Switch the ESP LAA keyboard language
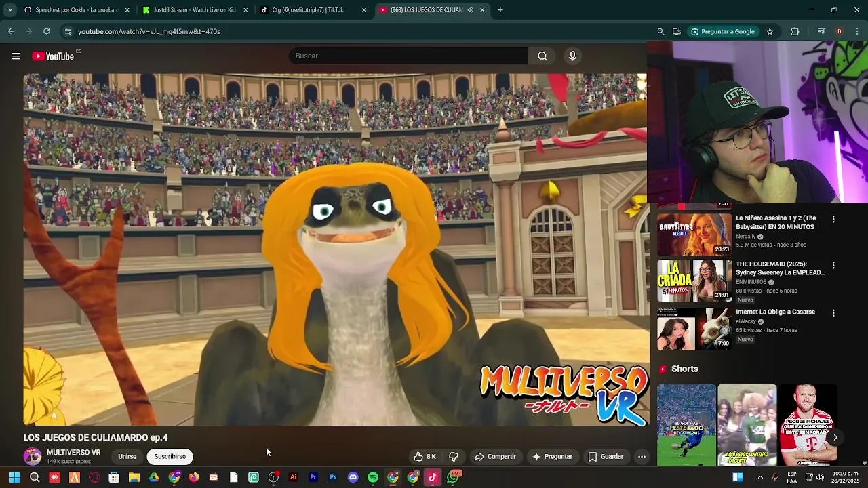This screenshot has width=868, height=488. 792,477
